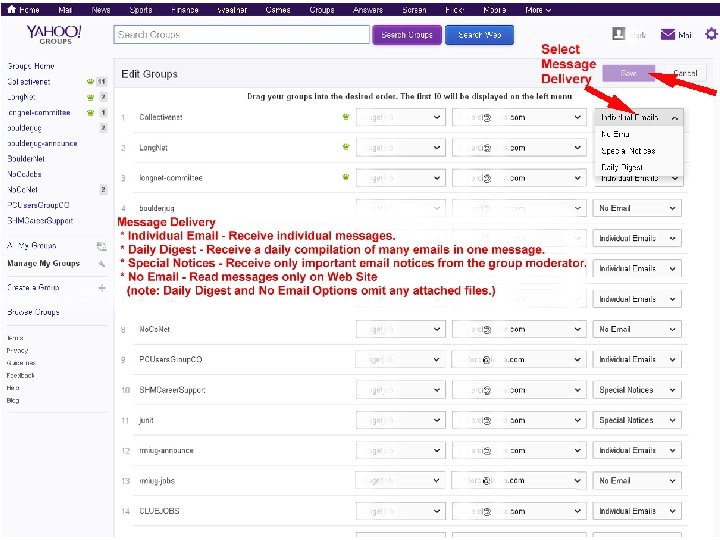720x540 pixels.
Task: Click Manage My Groups link
Action: 44,264
